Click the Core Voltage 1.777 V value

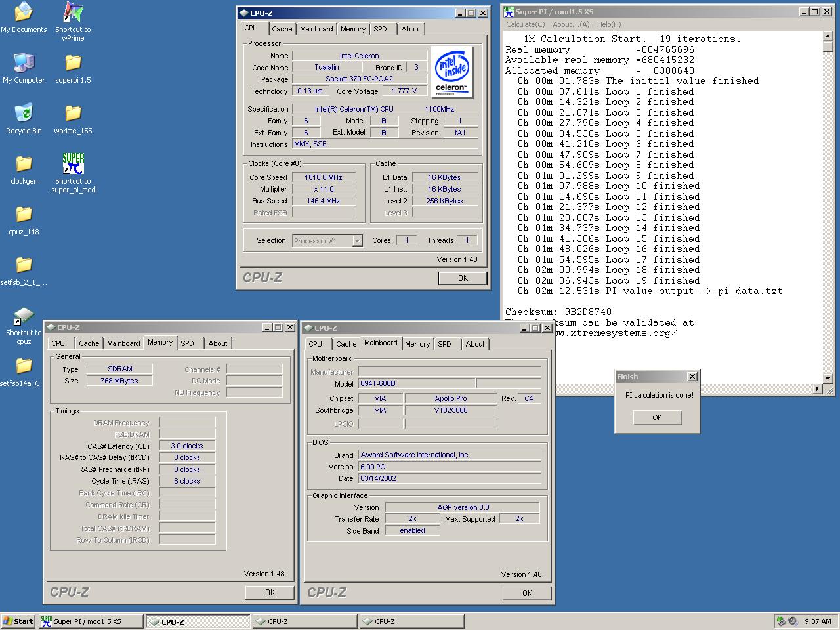click(404, 91)
